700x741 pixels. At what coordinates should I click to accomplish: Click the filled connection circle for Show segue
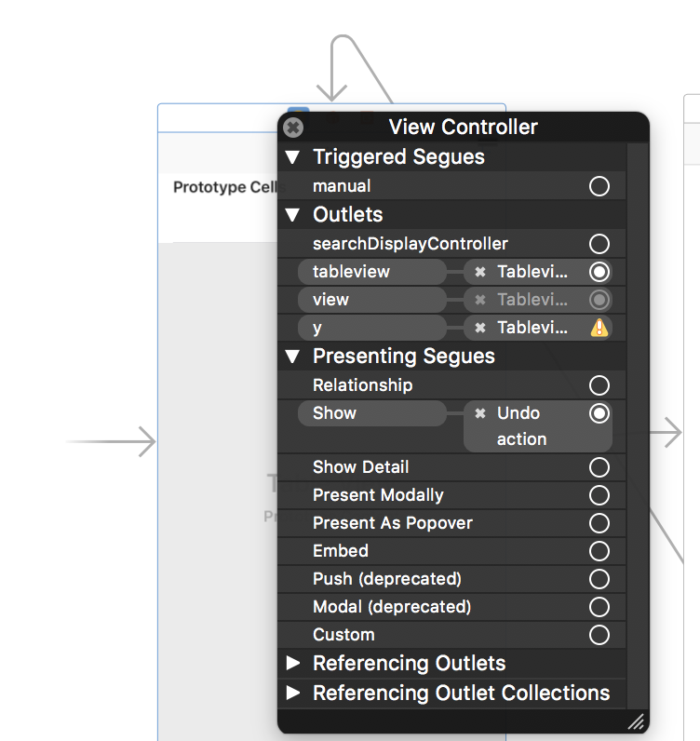599,413
